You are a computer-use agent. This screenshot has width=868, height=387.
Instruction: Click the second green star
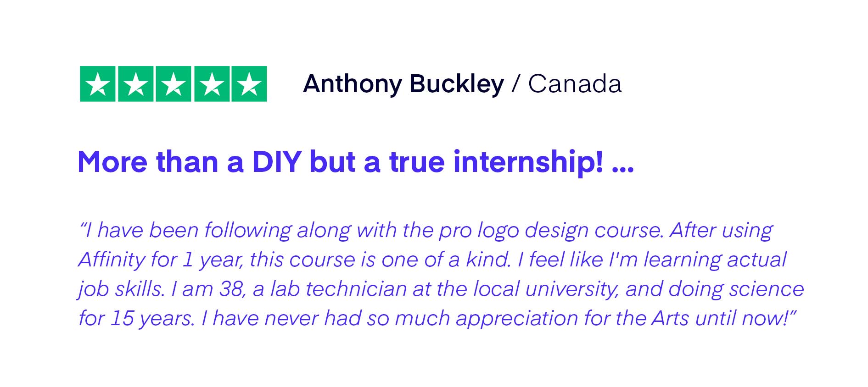136,84
